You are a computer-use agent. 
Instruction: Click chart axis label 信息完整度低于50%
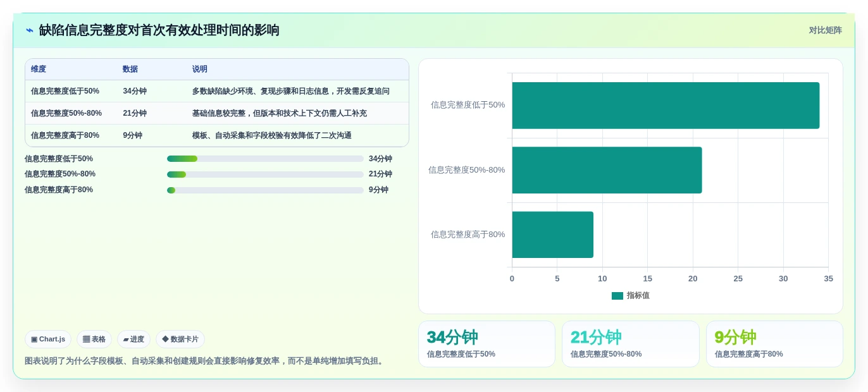[468, 105]
